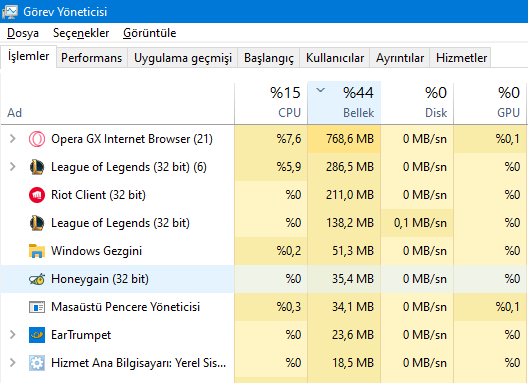This screenshot has width=528, height=383.
Task: Switch to the İşlemler tab
Action: tap(29, 56)
